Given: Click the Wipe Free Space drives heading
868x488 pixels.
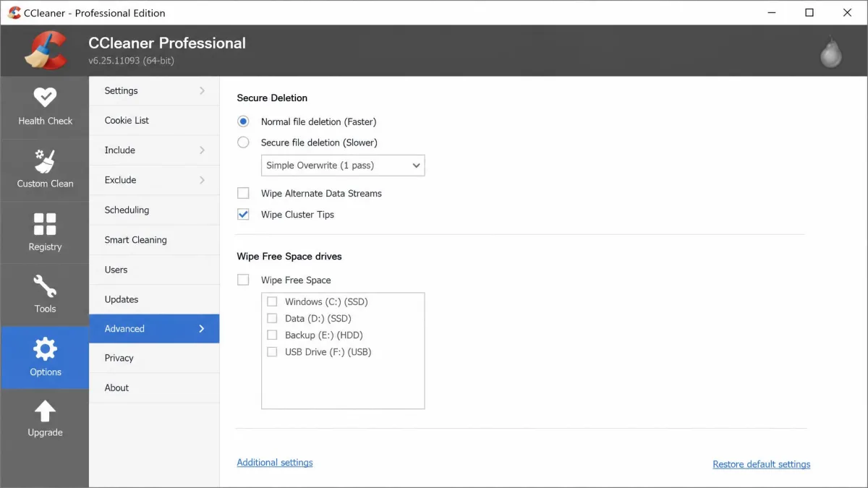Looking at the screenshot, I should pos(289,257).
